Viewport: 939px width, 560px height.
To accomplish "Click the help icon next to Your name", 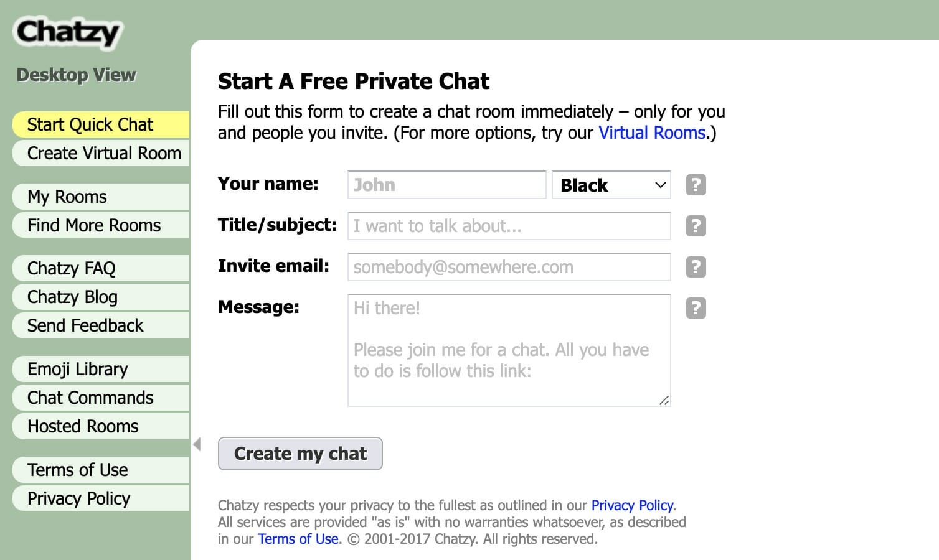I will [696, 184].
